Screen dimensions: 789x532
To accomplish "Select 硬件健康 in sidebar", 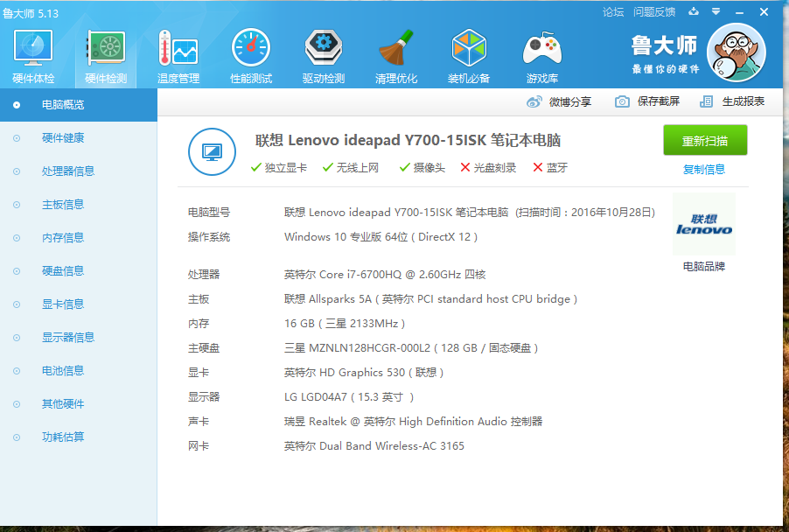I will [x=79, y=138].
